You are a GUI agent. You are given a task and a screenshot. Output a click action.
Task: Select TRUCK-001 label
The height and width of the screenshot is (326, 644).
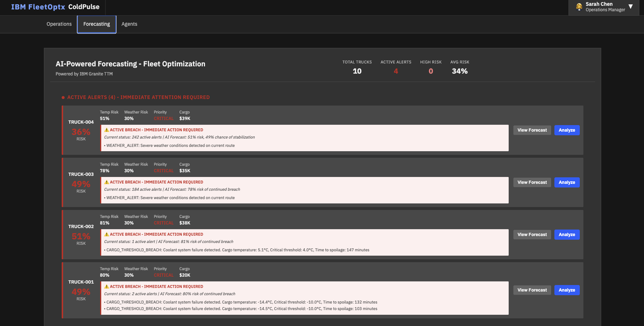pos(81,282)
